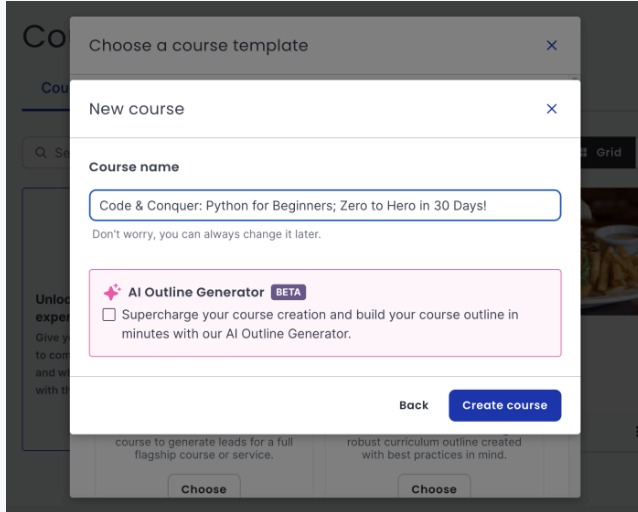The height and width of the screenshot is (512, 638).
Task: Click the purple BETA badge
Action: [288, 292]
